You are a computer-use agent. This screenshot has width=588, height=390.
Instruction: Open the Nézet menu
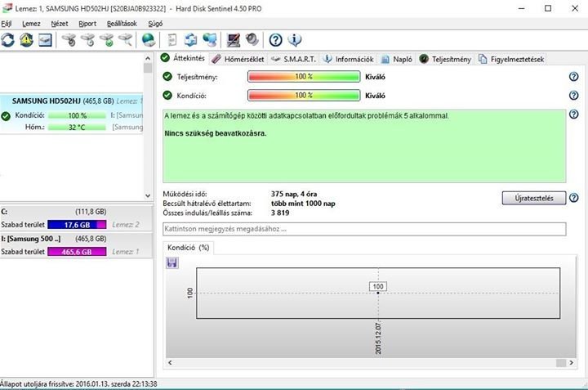pyautogui.click(x=60, y=24)
